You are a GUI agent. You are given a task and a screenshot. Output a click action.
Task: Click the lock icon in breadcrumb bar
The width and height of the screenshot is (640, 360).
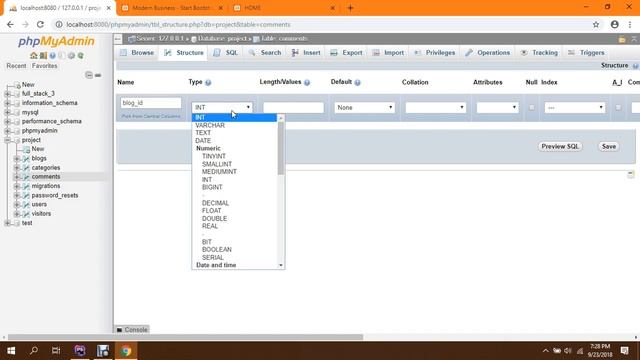[622, 39]
